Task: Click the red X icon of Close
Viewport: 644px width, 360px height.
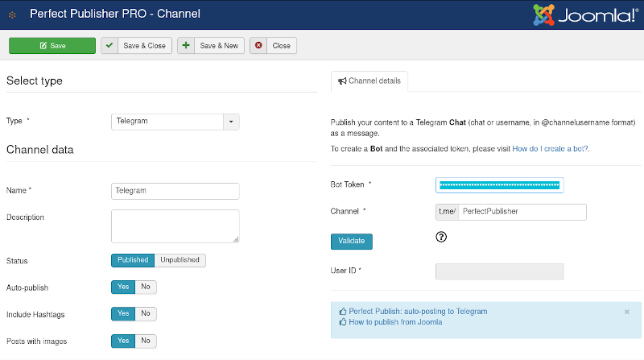Action: tap(258, 46)
